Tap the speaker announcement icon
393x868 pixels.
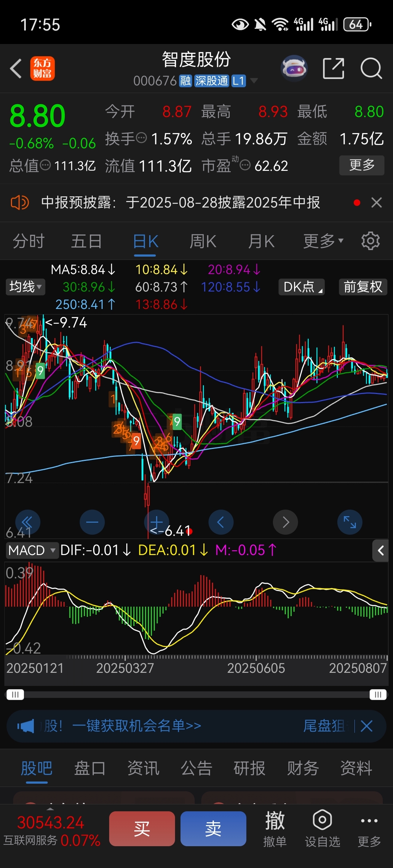point(20,202)
